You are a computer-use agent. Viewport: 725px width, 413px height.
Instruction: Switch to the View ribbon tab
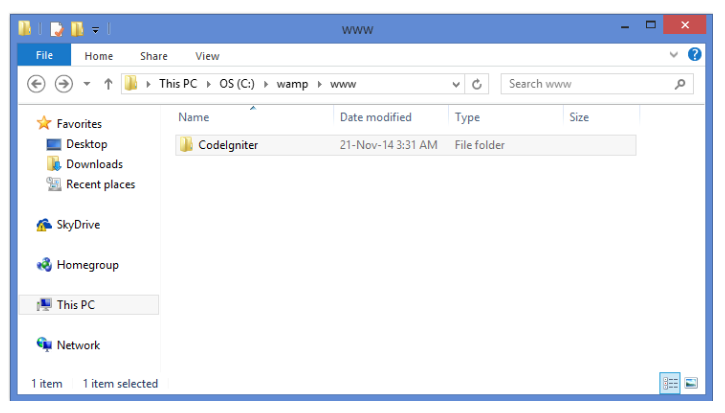click(207, 56)
